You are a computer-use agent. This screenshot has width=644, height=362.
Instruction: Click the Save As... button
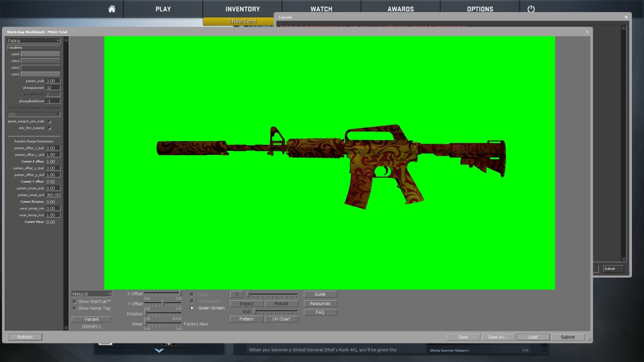pyautogui.click(x=498, y=337)
